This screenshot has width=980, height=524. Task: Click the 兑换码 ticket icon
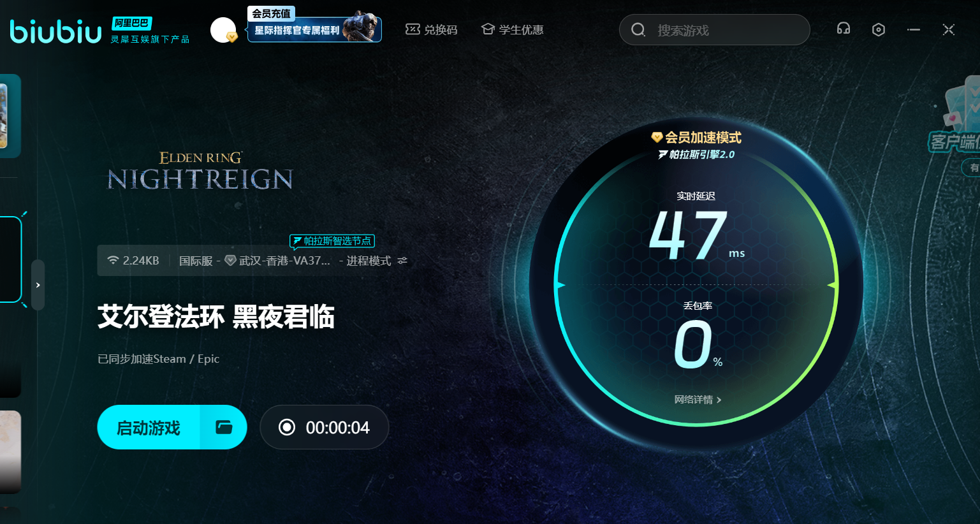413,29
